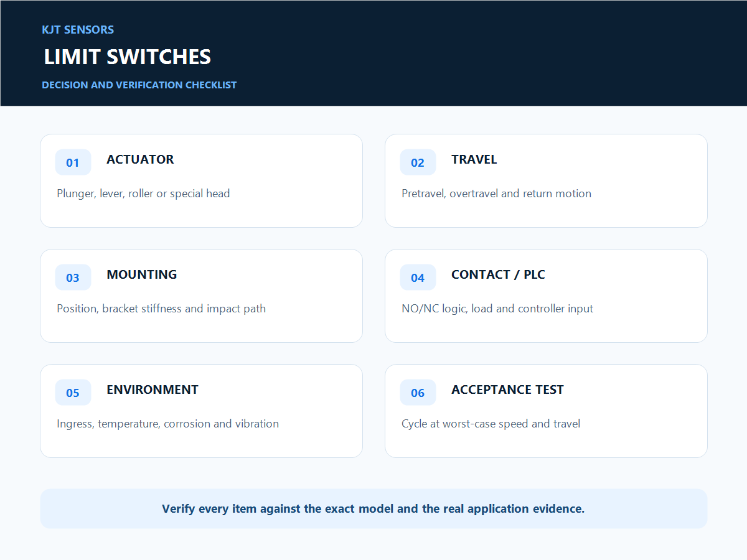
Task: Click the 05 number badge
Action: click(73, 393)
